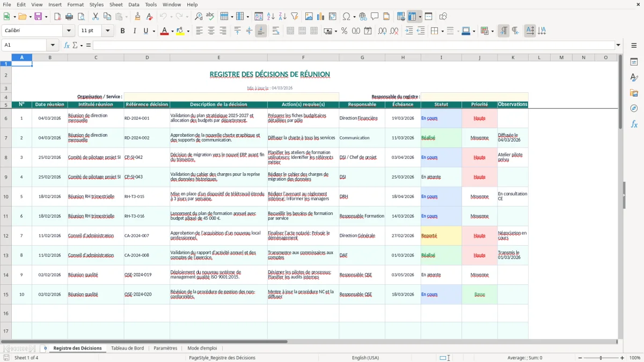Toggle Italic formatting
The image size is (644, 362).
(134, 31)
